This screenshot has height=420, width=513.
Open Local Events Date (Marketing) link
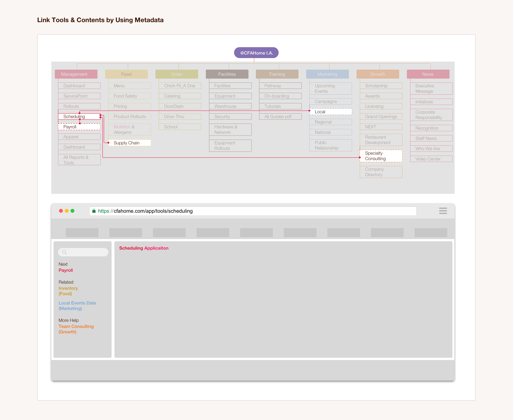pyautogui.click(x=77, y=306)
